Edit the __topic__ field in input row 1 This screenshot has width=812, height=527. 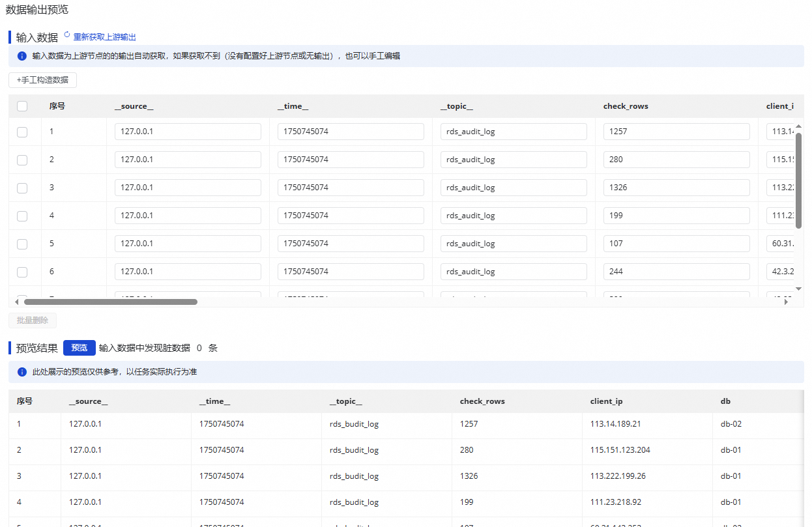pos(514,132)
